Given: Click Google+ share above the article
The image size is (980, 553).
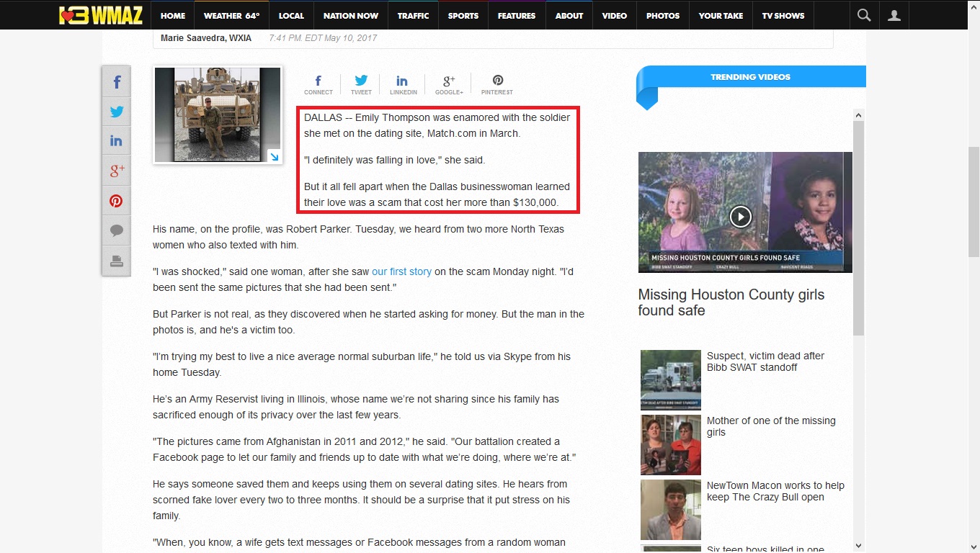Looking at the screenshot, I should coord(449,84).
